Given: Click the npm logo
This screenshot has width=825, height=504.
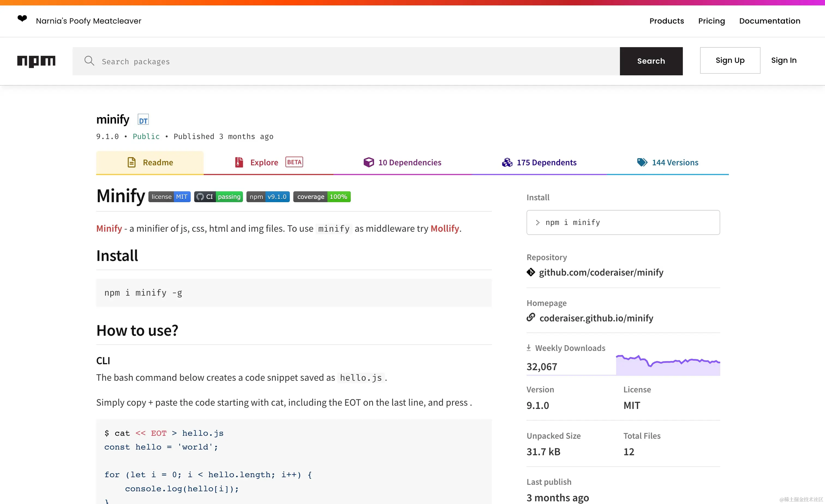Looking at the screenshot, I should 36,61.
